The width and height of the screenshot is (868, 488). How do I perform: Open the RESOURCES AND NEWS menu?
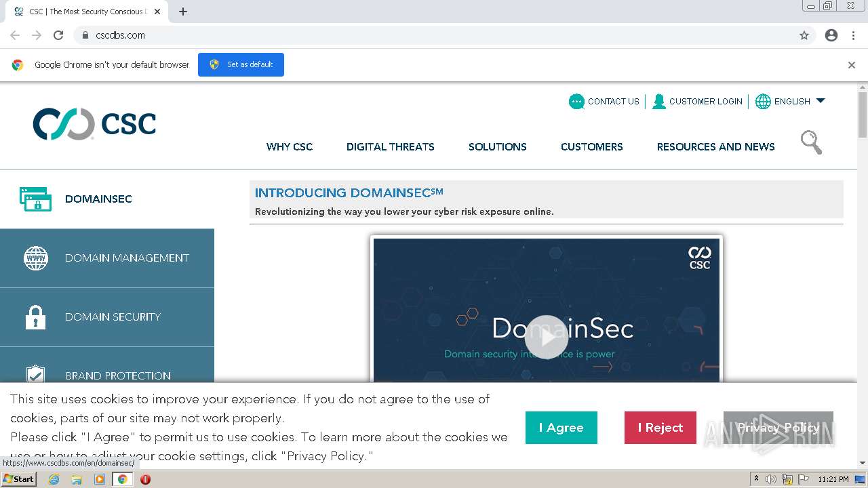coord(716,146)
